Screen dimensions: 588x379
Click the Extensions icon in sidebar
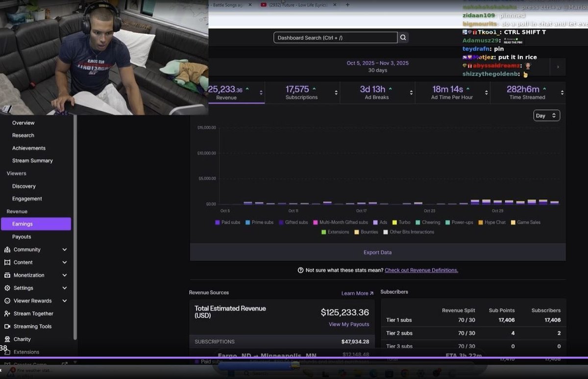pos(7,352)
